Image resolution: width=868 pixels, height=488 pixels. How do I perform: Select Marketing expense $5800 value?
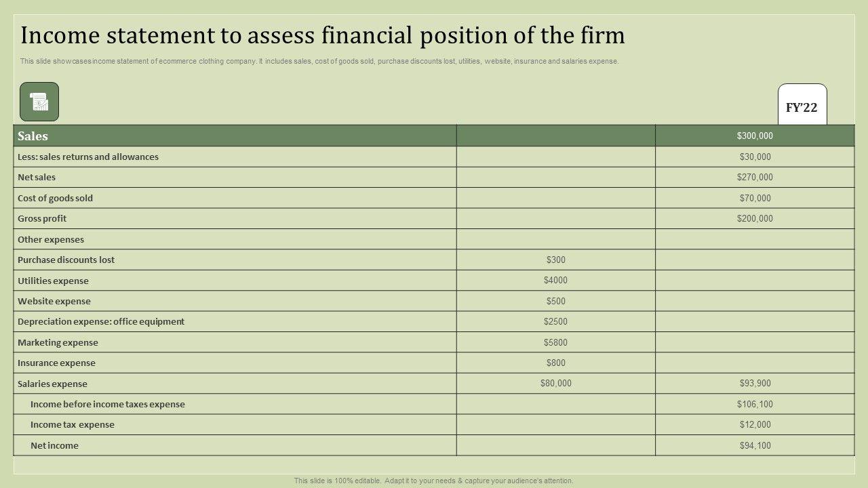555,342
